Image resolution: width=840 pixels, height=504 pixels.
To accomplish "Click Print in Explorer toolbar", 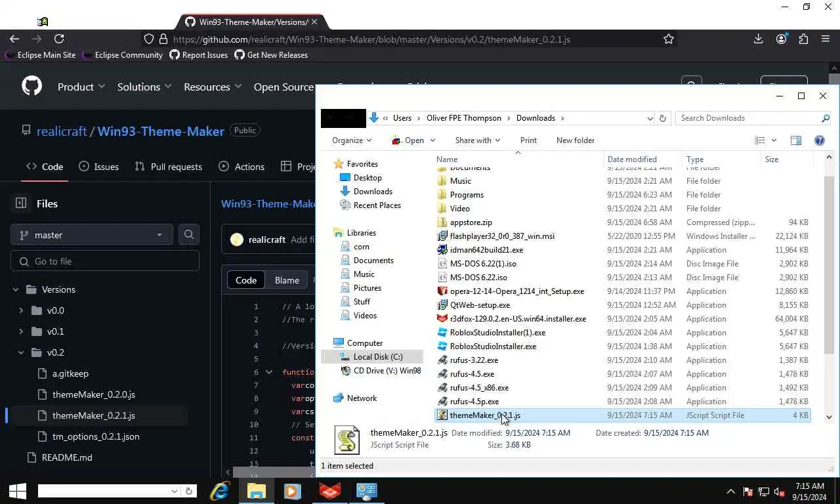I will coord(528,140).
